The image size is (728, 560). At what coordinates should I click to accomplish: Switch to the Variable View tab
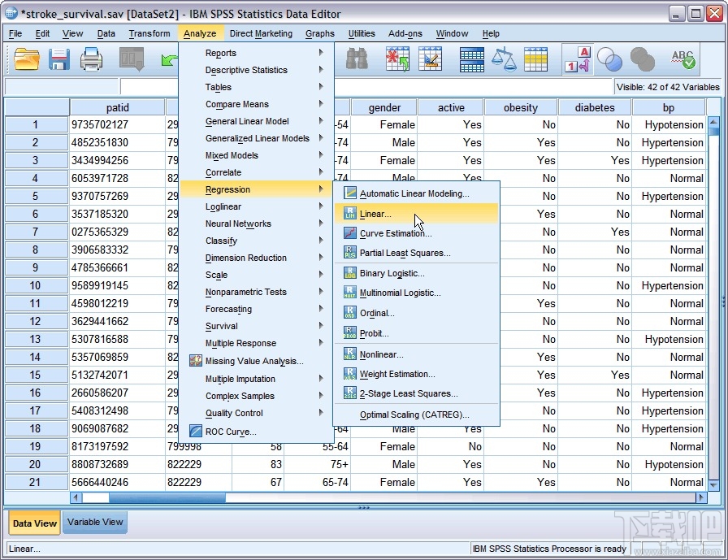pos(94,523)
